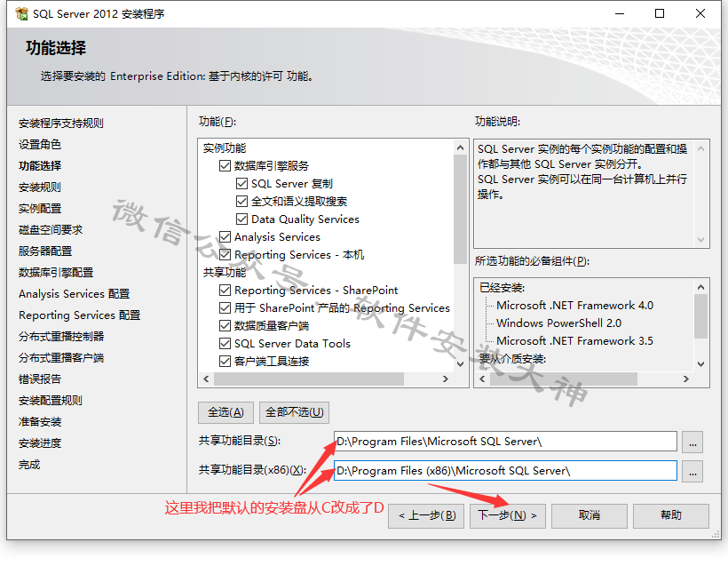Viewport: 728px width, 574px height.
Task: Click feature list horizontal scrollbar thumb
Action: click(309, 379)
